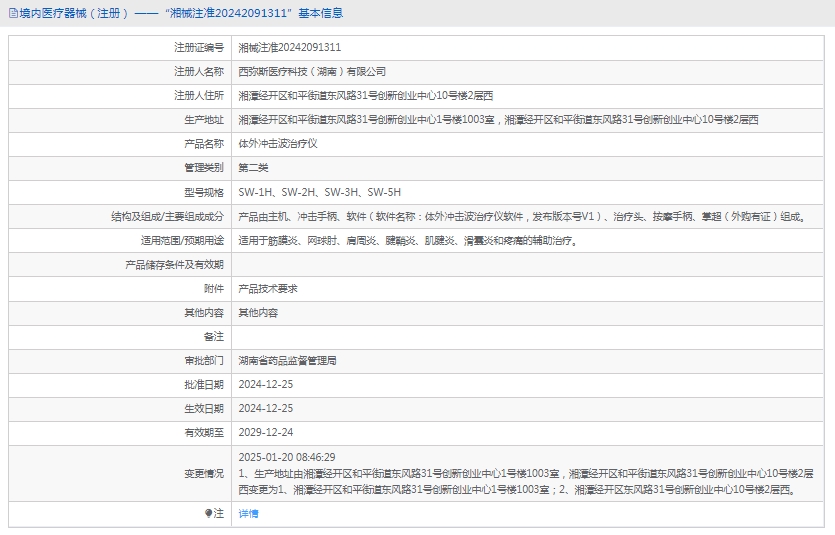The width and height of the screenshot is (835, 535).
Task: Click the empty 产品储存条件及有效期 value cell
Action: 530,264
